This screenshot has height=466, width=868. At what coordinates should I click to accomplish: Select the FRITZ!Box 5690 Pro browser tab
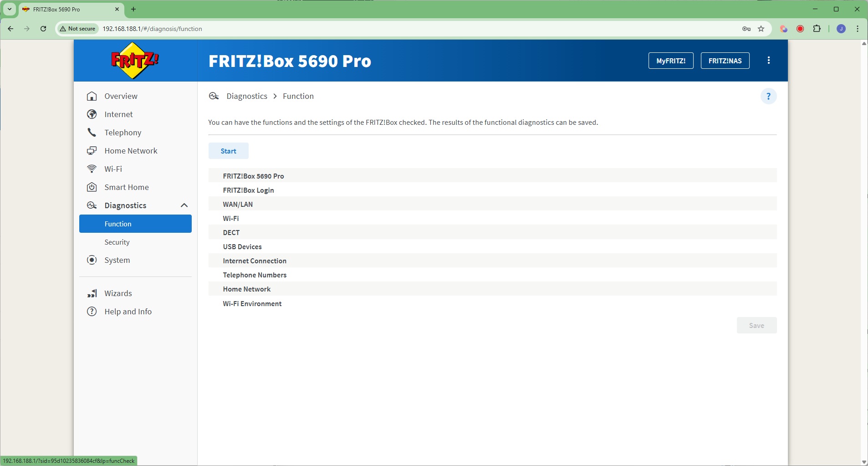pyautogui.click(x=71, y=9)
